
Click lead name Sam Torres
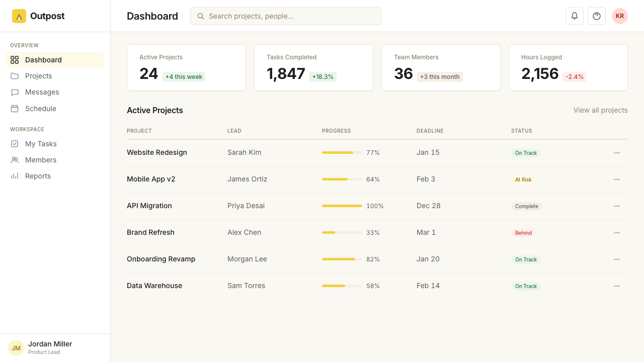point(246,286)
